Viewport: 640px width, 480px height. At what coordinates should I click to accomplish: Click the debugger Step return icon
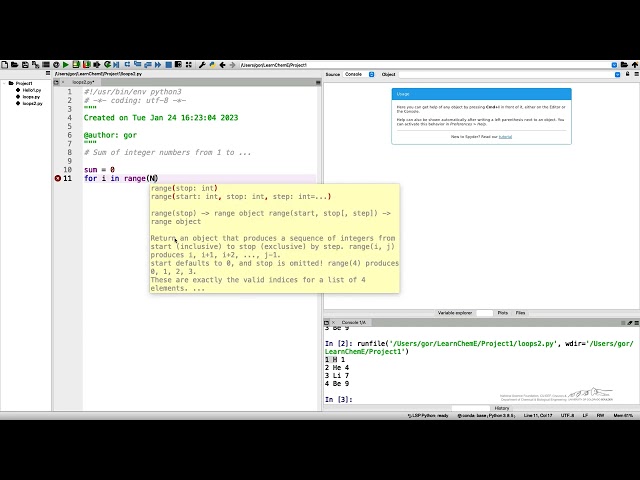(x=148, y=64)
